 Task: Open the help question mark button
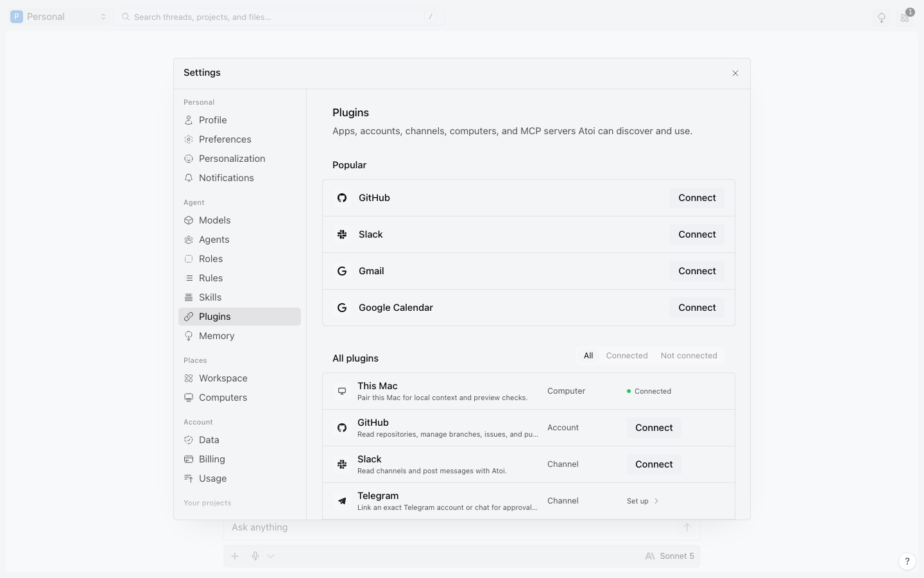click(907, 561)
